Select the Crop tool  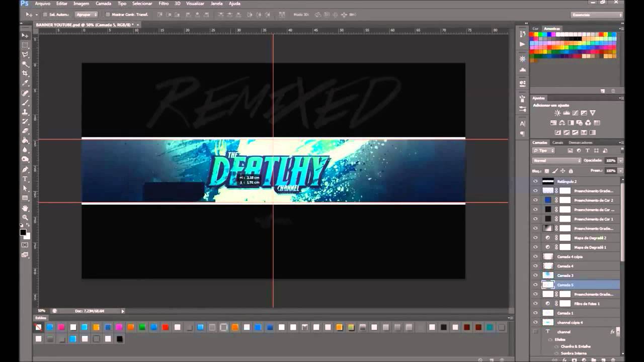click(25, 74)
